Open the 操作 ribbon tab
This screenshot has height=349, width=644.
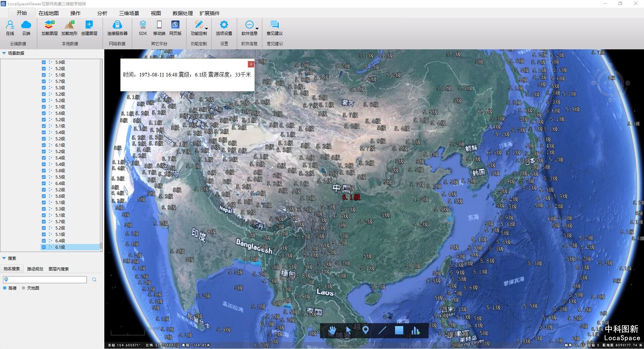(75, 13)
